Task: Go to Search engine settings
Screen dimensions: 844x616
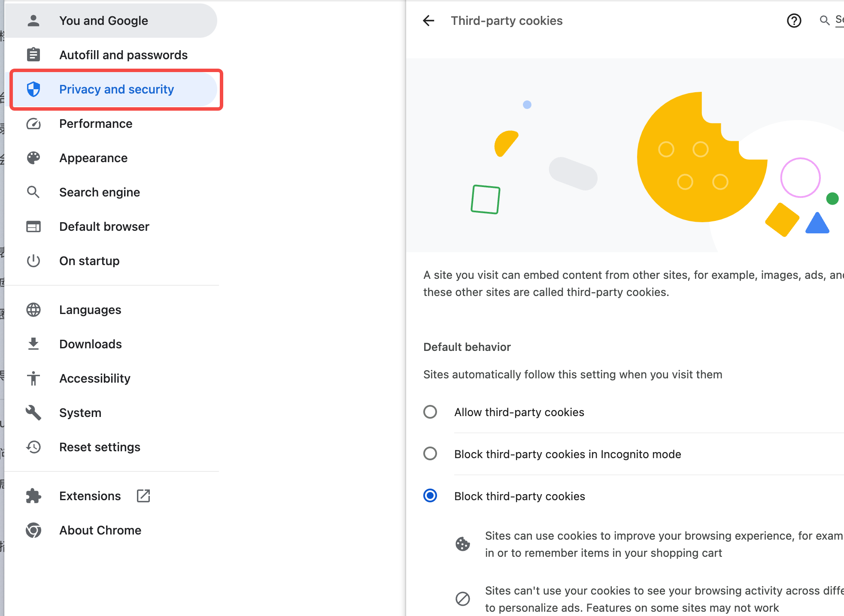Action: tap(100, 192)
